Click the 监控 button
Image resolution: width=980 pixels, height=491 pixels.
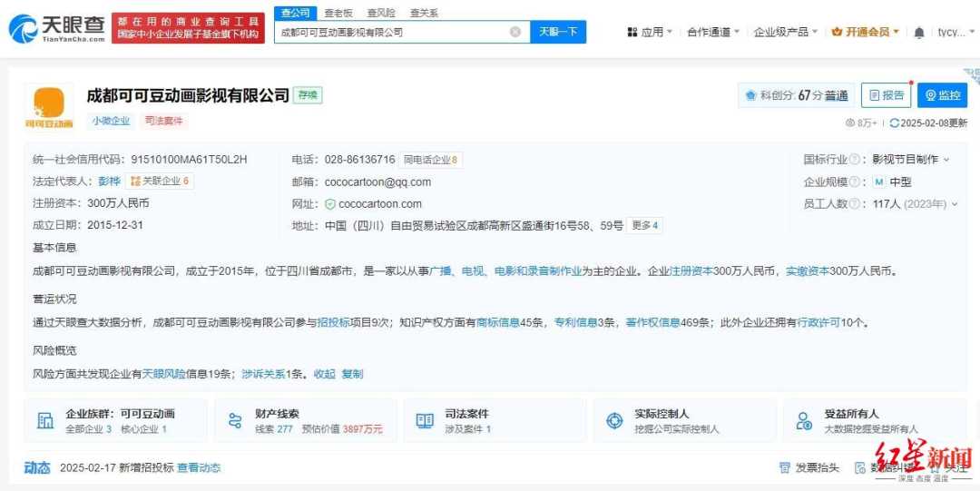[943, 95]
